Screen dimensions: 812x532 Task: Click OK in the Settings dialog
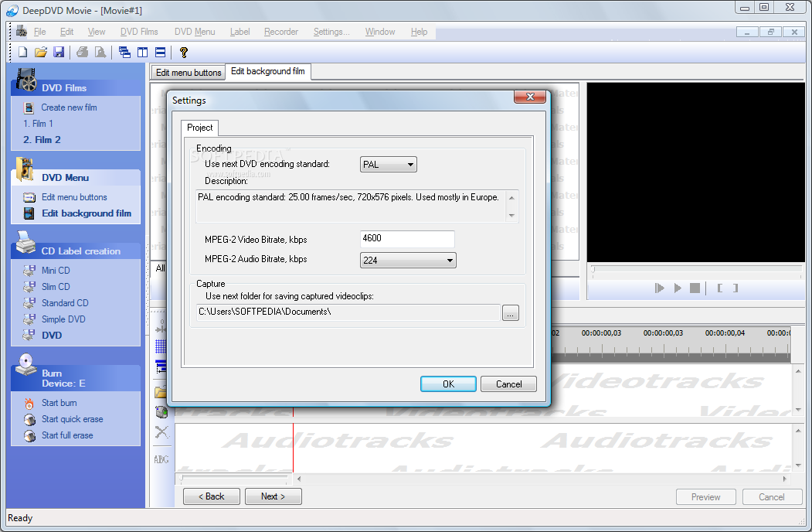448,384
